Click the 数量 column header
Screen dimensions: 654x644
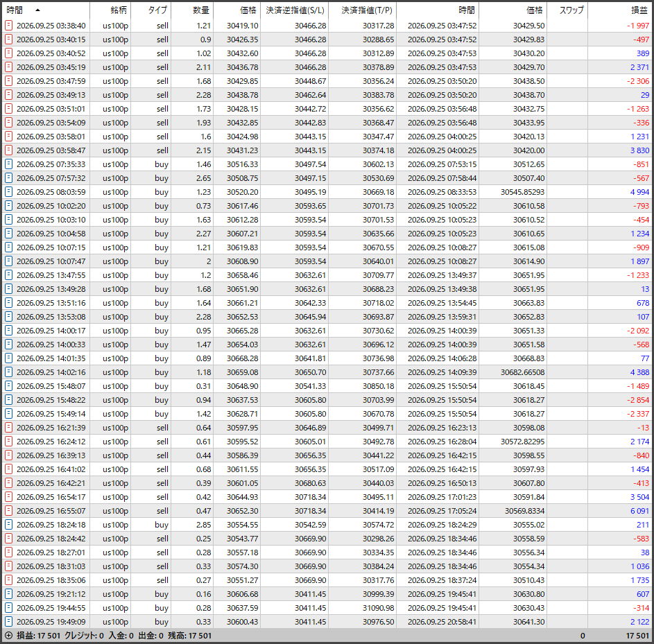(x=201, y=10)
